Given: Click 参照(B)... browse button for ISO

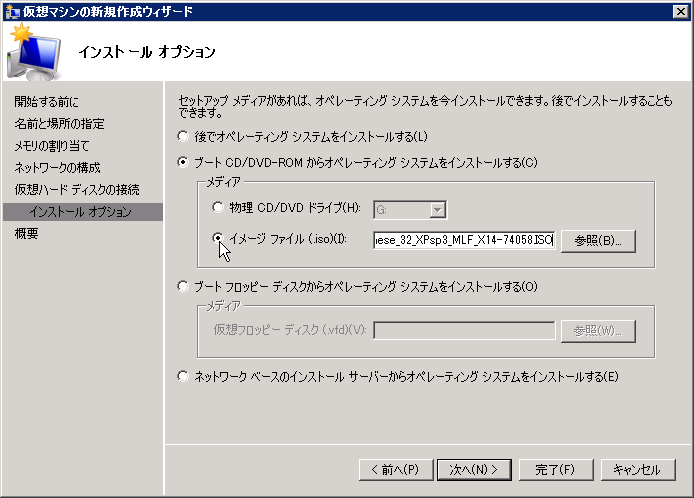Looking at the screenshot, I should click(598, 241).
